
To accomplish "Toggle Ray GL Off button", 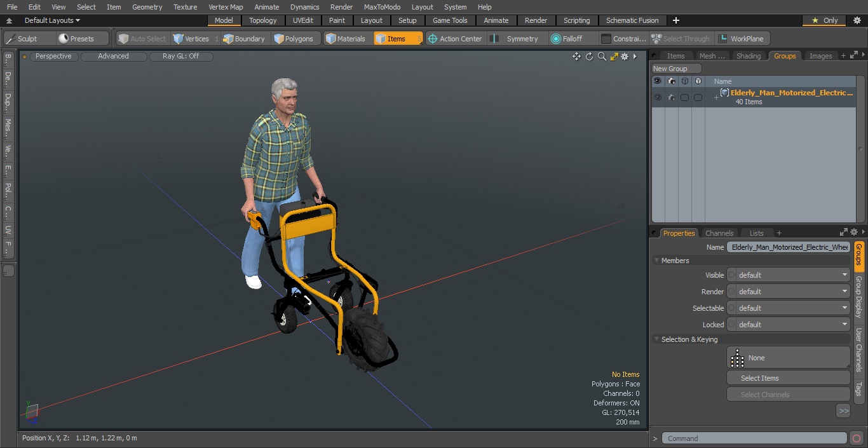I will coord(180,57).
